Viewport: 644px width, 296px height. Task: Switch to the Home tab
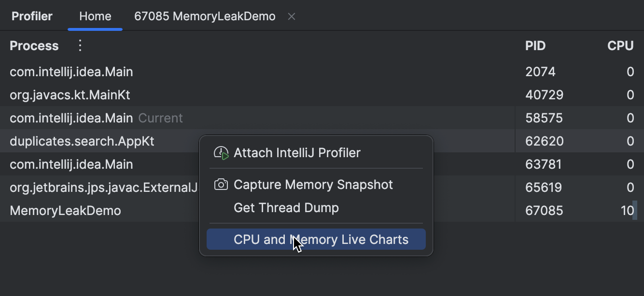(95, 16)
